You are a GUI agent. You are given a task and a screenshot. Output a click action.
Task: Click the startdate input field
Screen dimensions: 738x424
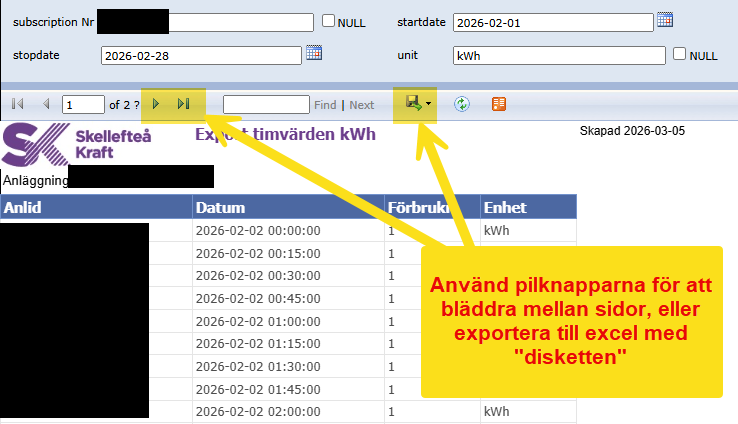pyautogui.click(x=552, y=21)
